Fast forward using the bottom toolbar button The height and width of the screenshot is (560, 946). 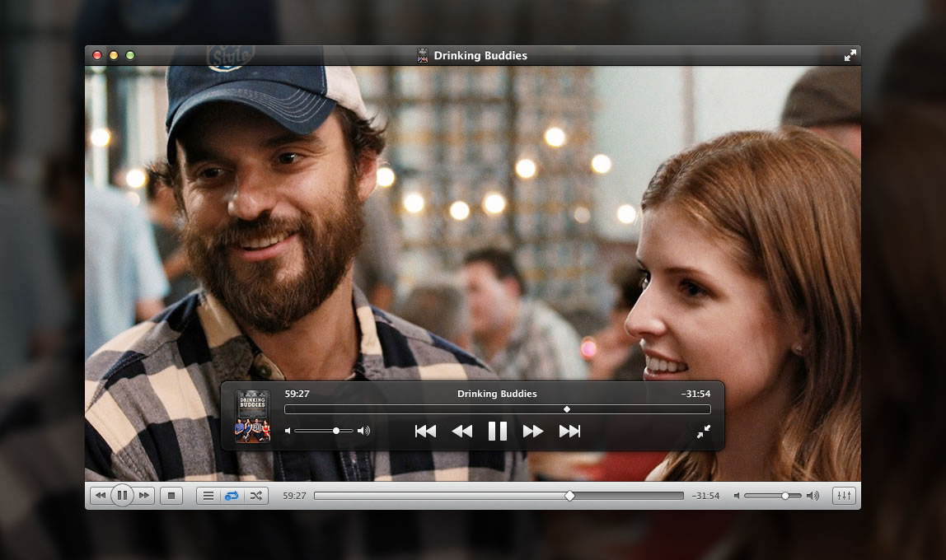point(143,496)
